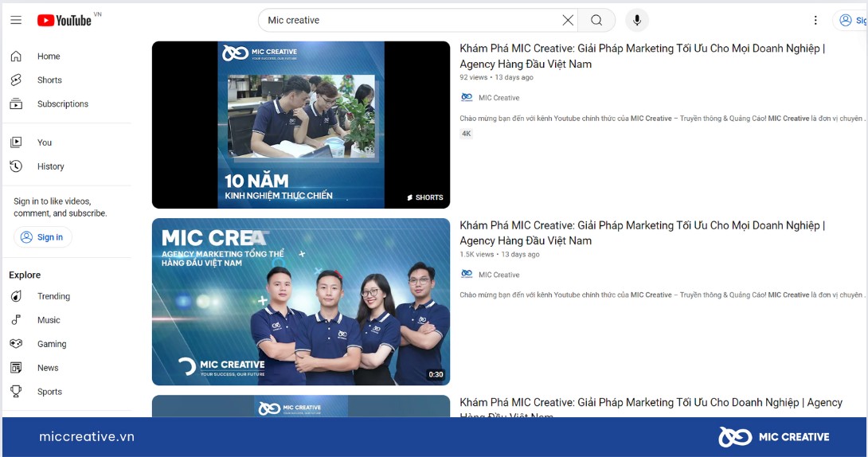Screen dimensions: 868x457
Task: Click the title of the 92 views video
Action: [642, 57]
